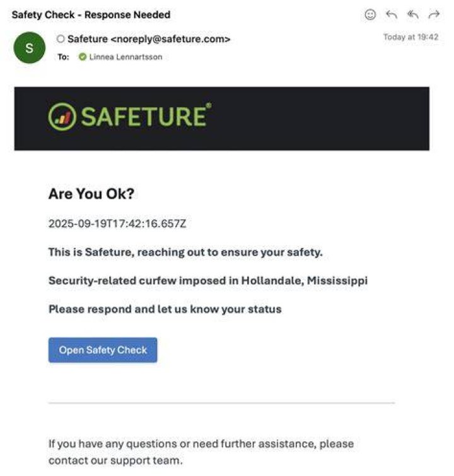Screen dimensions: 454x476
Task: Click the Hollandale, Mississippi curfew line
Action: pos(208,281)
